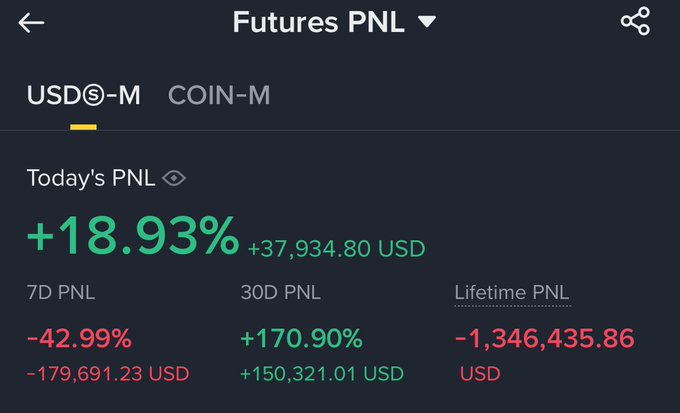Screen dimensions: 680x413
Task: Click the Lifetime PNL underlined label
Action: tap(512, 293)
